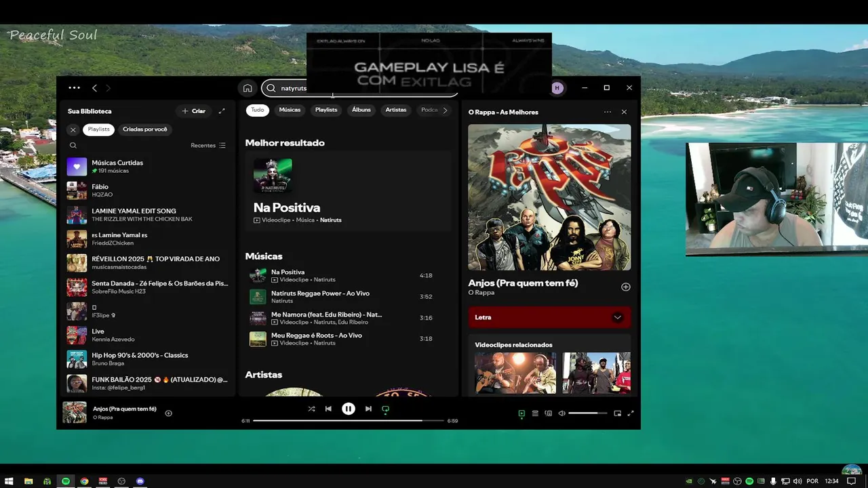Viewport: 868px width, 488px height.
Task: Toggle repeat mode
Action: (385, 409)
